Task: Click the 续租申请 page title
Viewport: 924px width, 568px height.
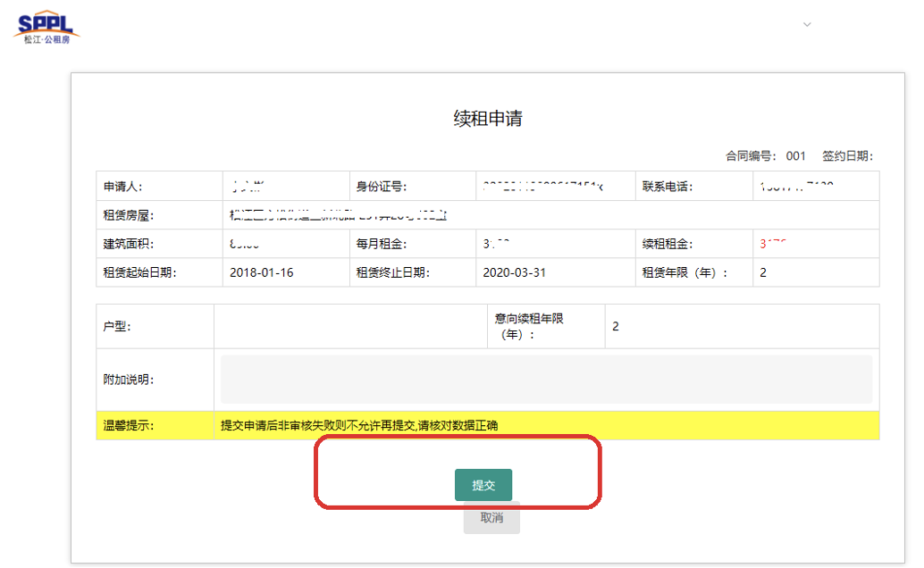Action: click(x=487, y=119)
